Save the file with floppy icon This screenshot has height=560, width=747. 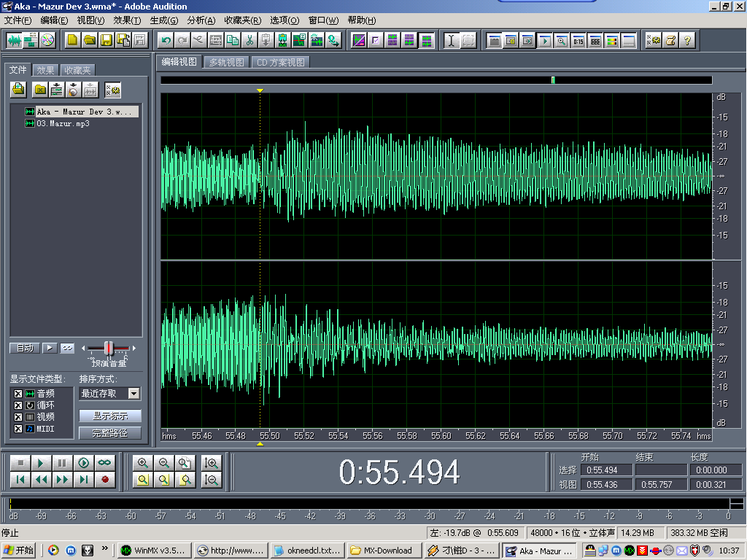pyautogui.click(x=106, y=41)
